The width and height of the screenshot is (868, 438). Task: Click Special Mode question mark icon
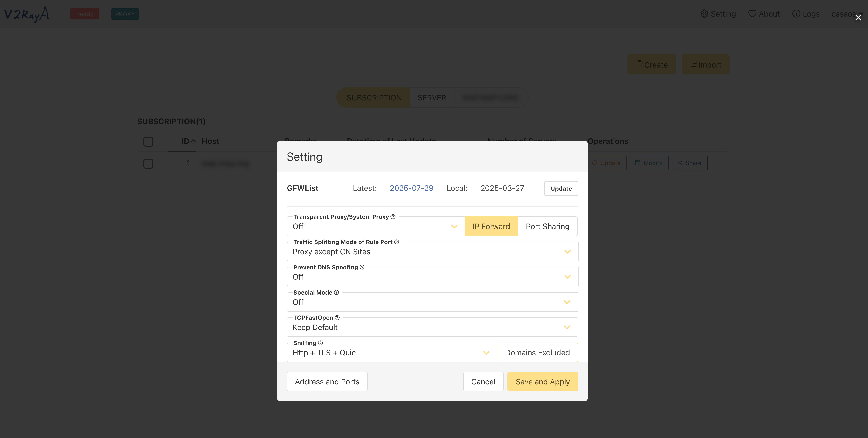point(336,293)
